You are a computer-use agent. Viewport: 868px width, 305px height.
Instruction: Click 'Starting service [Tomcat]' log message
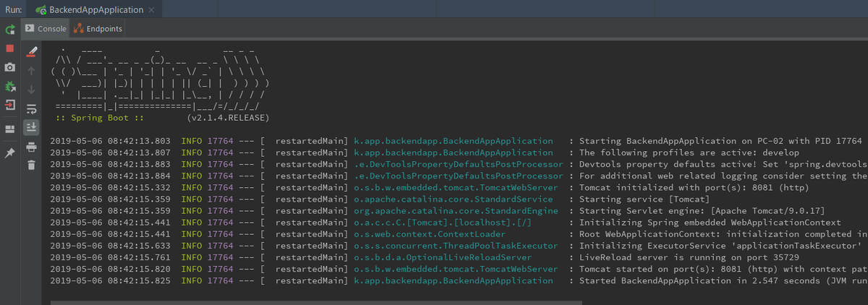point(644,199)
